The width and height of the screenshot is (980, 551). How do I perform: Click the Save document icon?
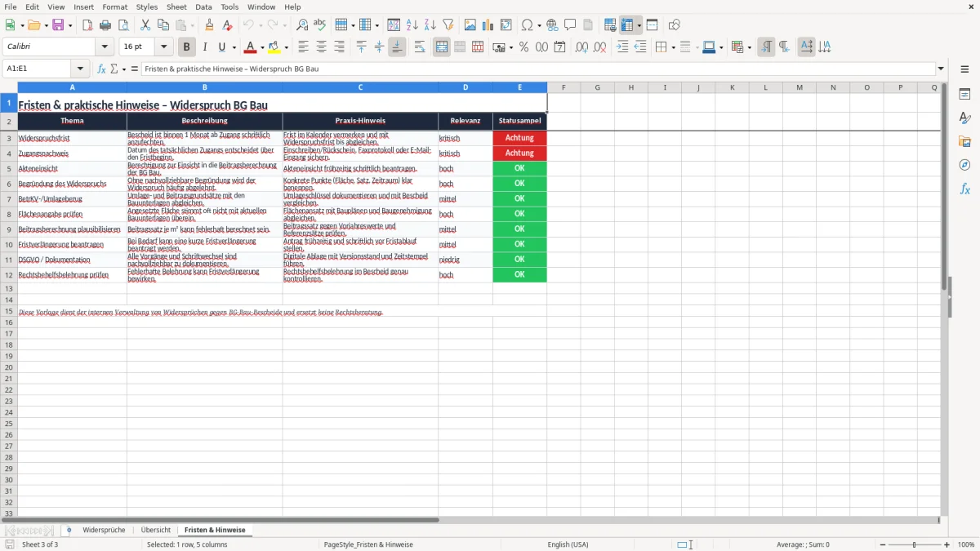[x=58, y=25]
